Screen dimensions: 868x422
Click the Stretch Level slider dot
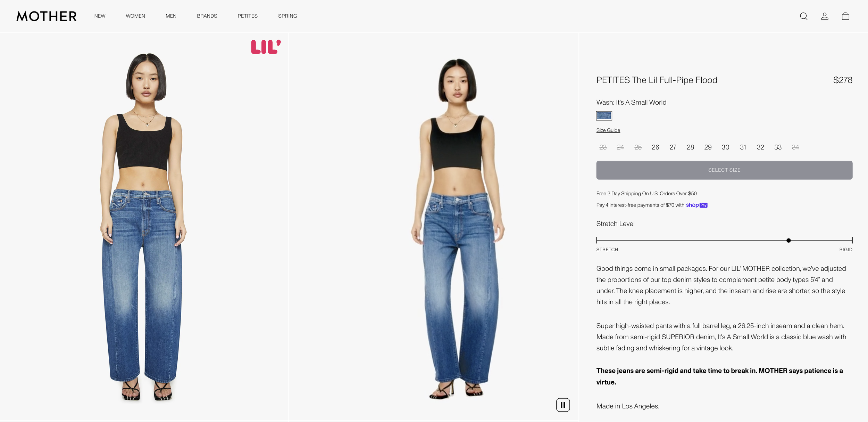788,241
